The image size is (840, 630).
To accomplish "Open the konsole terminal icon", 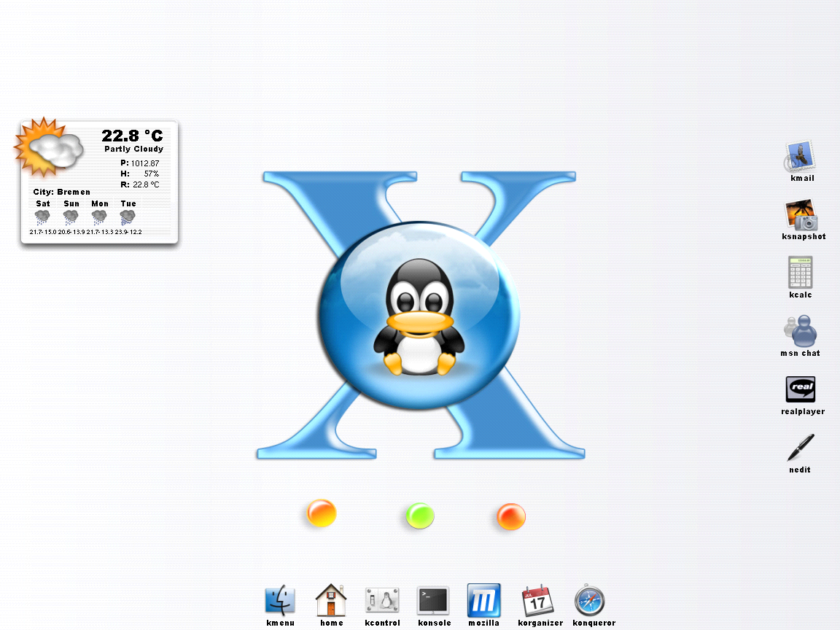I will click(433, 600).
